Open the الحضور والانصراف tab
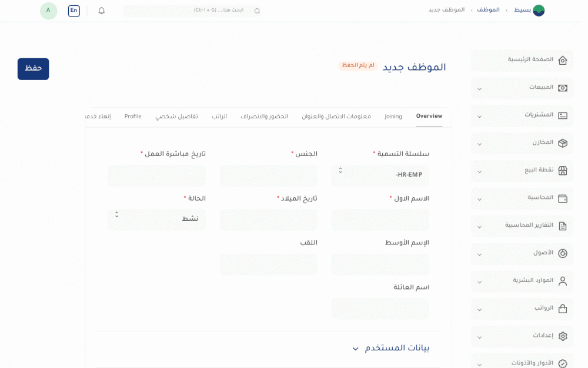The width and height of the screenshot is (588, 368). (x=265, y=117)
